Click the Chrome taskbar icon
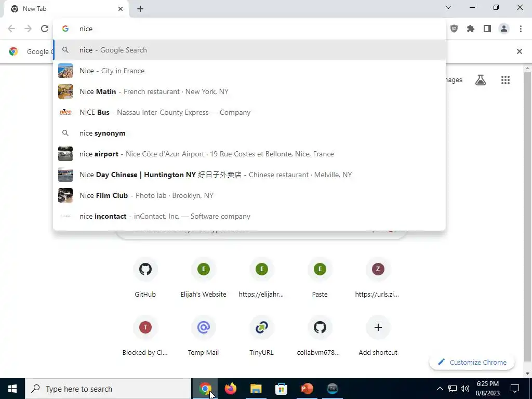This screenshot has width=532, height=399. tap(205, 389)
